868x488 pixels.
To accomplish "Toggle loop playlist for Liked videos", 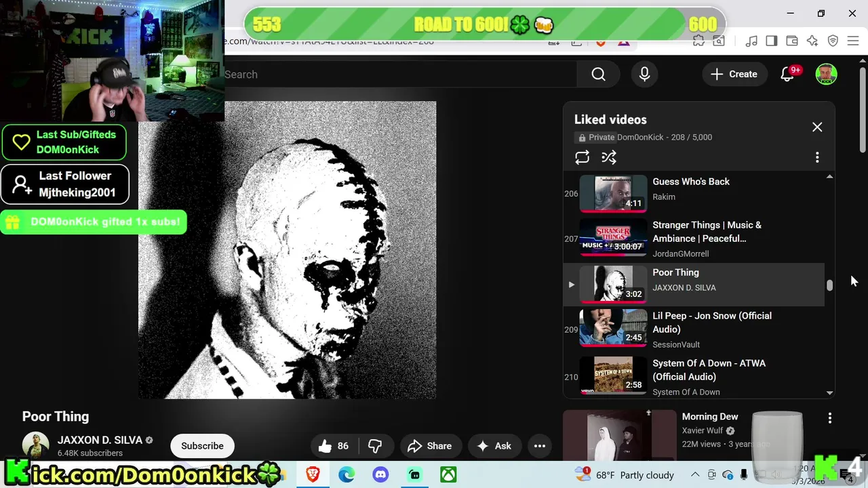I will point(582,157).
